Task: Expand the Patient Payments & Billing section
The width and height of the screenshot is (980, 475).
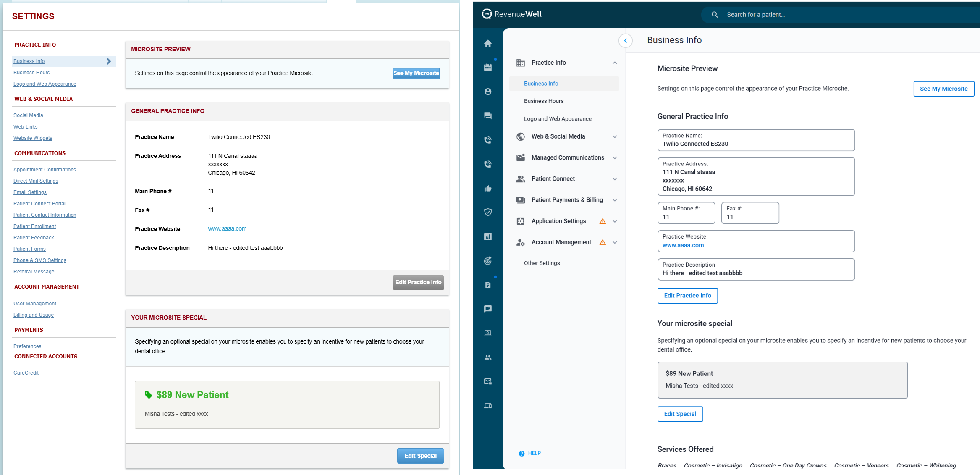Action: [614, 200]
